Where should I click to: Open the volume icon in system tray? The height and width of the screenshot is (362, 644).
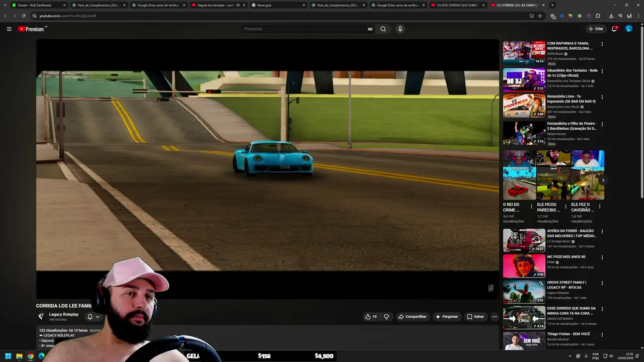611,356
